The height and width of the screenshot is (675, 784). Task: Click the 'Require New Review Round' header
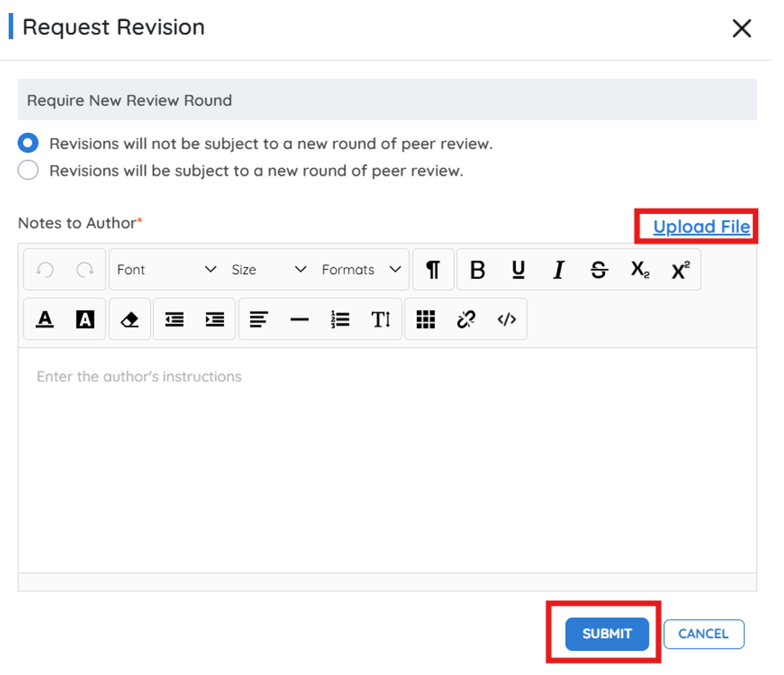pos(388,100)
